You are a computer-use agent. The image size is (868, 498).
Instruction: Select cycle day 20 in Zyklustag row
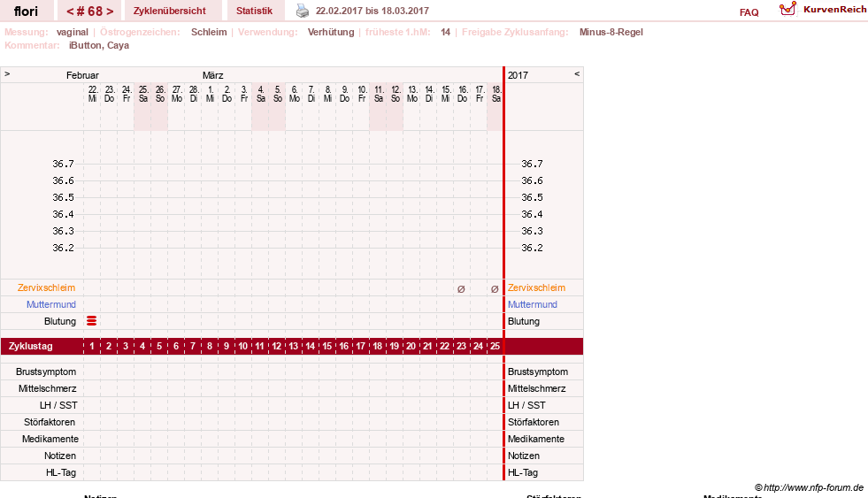click(411, 347)
